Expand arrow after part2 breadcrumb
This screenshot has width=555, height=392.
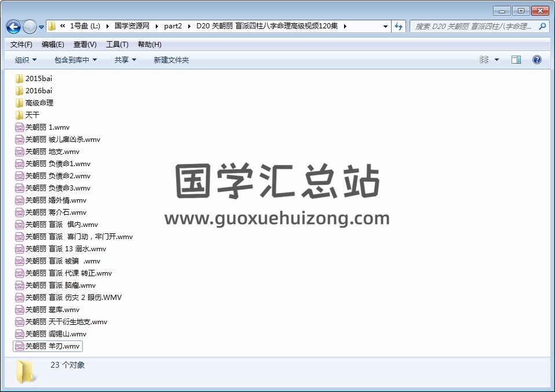(189, 26)
